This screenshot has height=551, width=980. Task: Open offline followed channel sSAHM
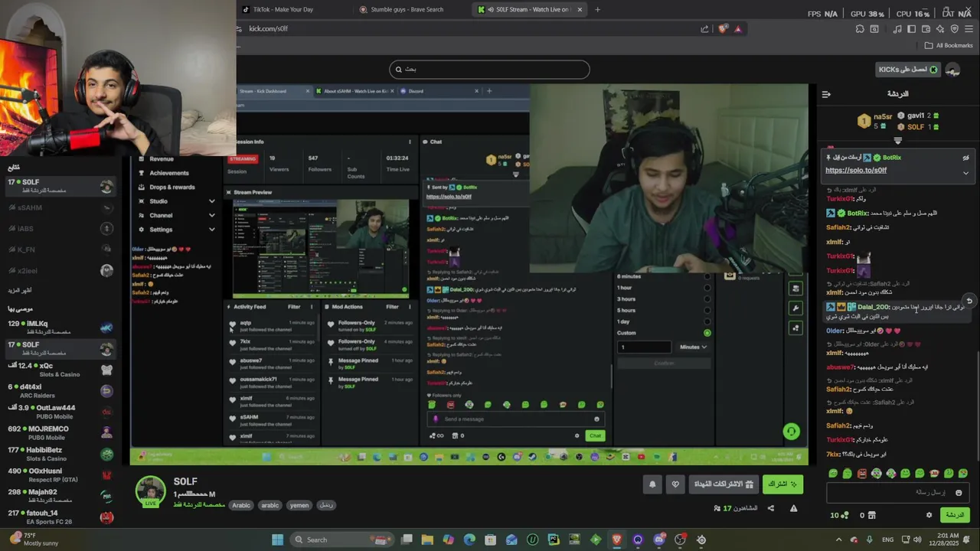point(59,207)
